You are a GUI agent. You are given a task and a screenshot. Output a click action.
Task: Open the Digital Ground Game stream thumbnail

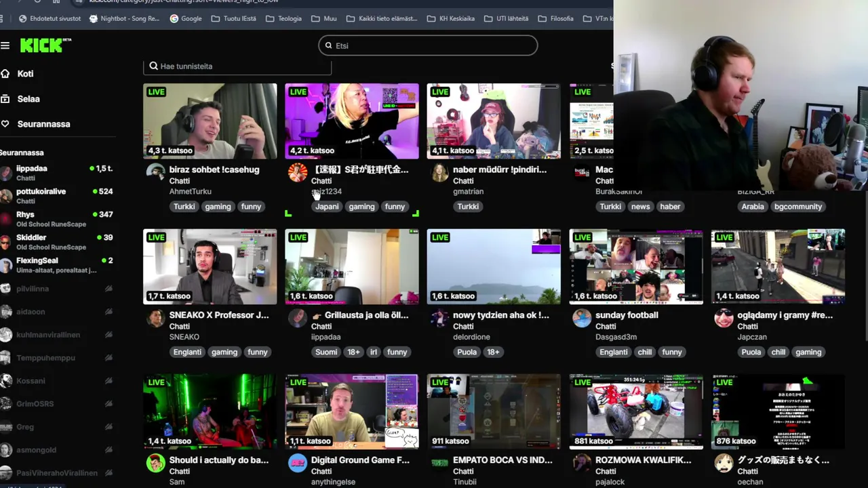(x=352, y=411)
